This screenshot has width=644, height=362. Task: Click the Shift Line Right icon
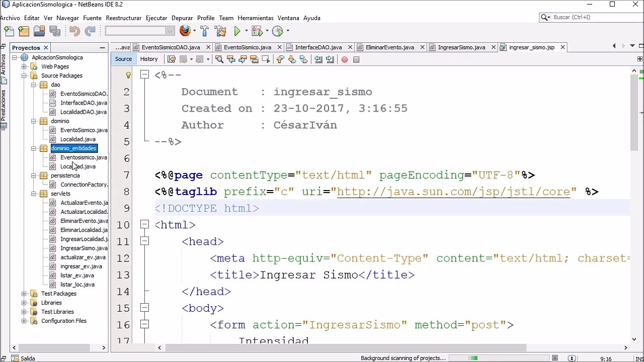[x=330, y=59]
